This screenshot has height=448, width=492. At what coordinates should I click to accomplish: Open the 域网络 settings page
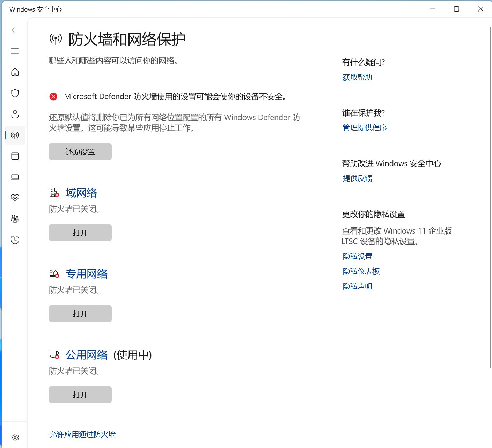click(81, 193)
